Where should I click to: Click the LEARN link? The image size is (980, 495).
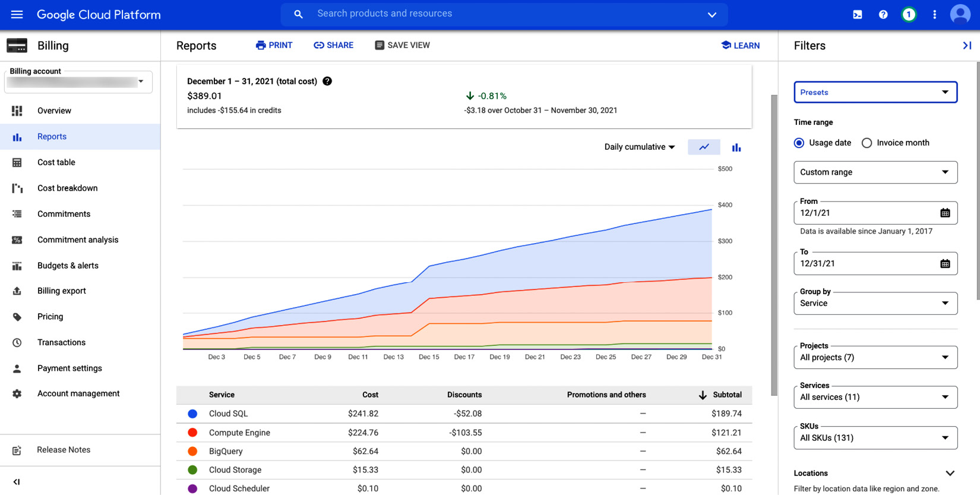coord(740,45)
